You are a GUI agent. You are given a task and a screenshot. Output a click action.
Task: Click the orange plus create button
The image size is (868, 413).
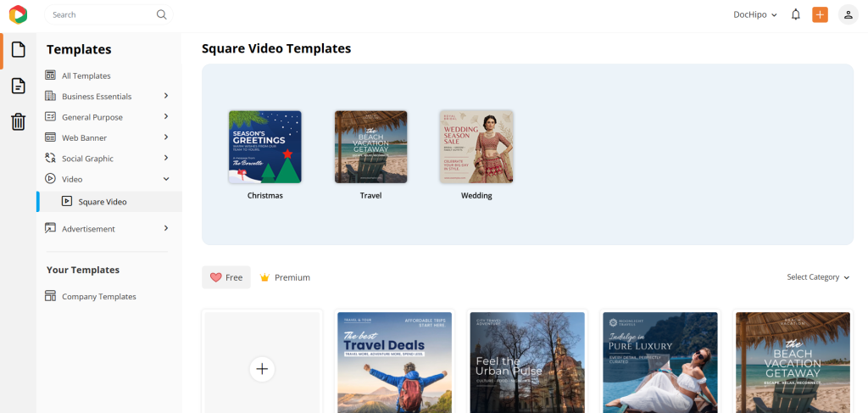[820, 14]
